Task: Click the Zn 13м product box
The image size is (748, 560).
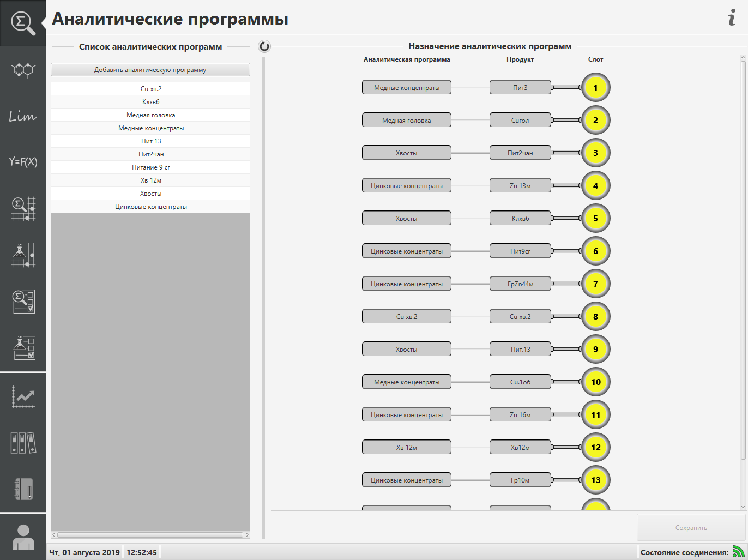Action: click(x=520, y=186)
